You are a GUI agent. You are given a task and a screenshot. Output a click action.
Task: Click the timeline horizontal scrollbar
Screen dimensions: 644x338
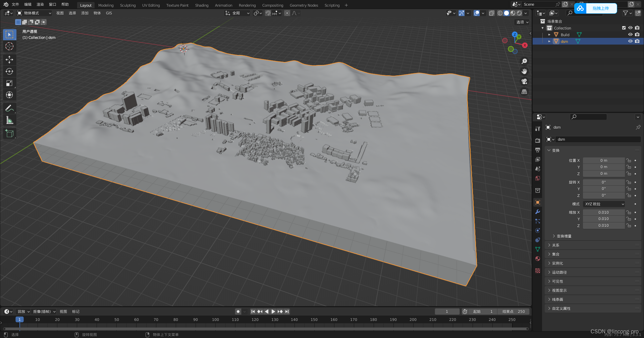pos(266,329)
